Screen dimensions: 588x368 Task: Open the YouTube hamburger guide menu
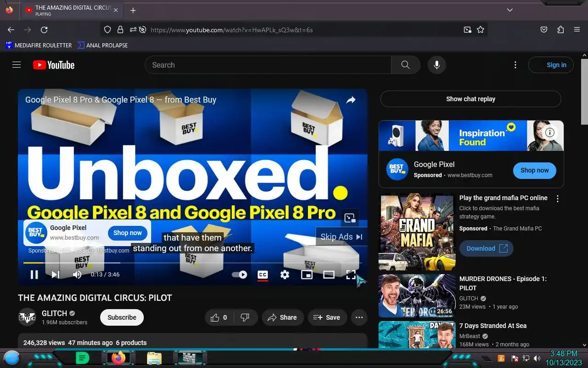17,65
